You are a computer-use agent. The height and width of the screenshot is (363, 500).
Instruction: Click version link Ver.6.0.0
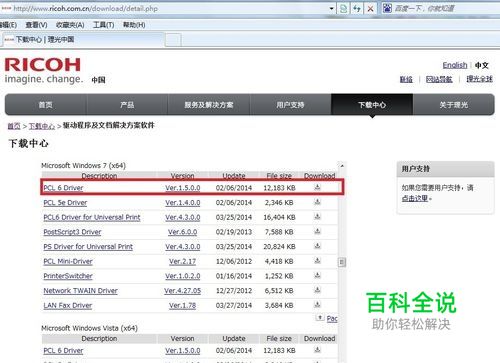coord(183,232)
